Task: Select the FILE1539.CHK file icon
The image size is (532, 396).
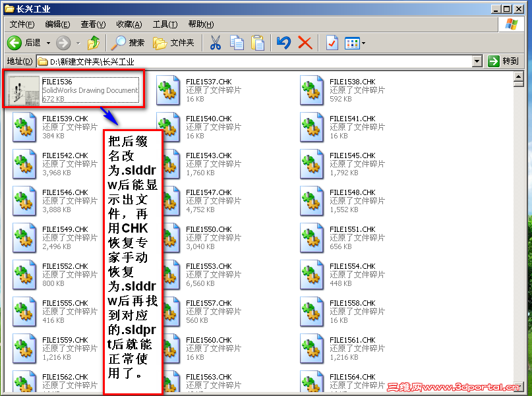Action: (24, 127)
